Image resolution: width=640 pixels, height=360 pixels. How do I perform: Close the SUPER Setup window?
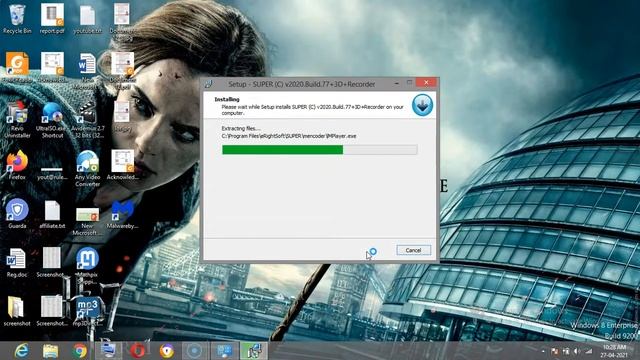[x=426, y=83]
